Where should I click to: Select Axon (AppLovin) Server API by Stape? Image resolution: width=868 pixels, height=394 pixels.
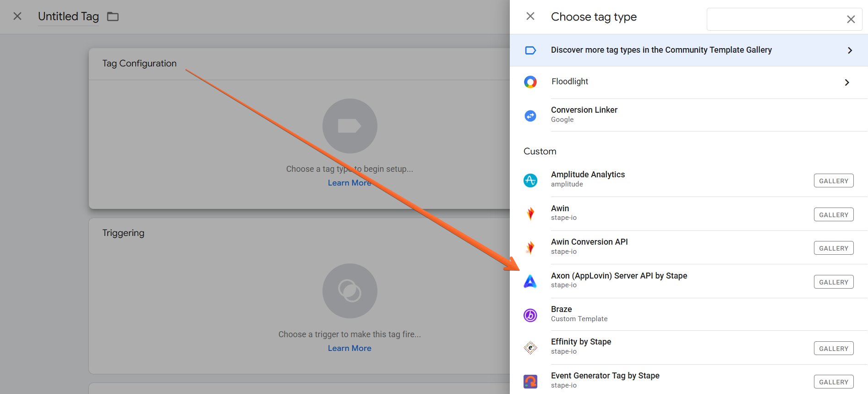pos(689,281)
